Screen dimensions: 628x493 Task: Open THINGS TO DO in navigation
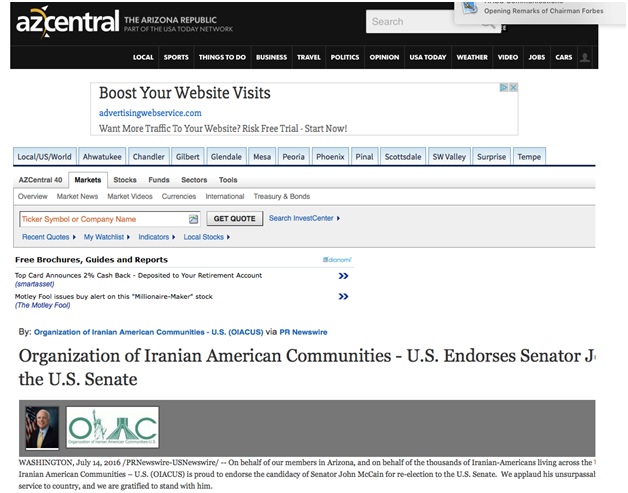tap(222, 57)
